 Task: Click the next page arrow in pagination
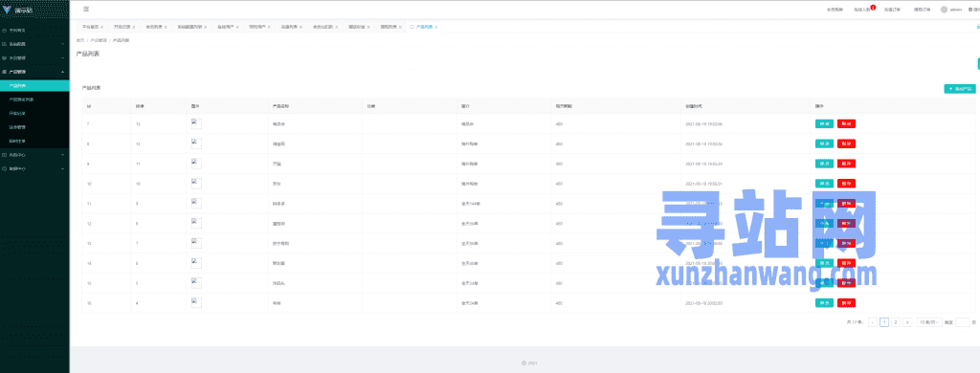tap(907, 322)
